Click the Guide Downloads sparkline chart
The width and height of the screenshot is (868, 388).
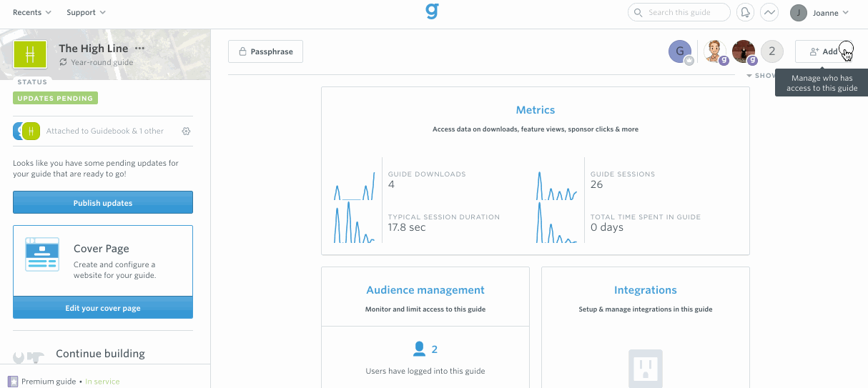click(x=354, y=185)
